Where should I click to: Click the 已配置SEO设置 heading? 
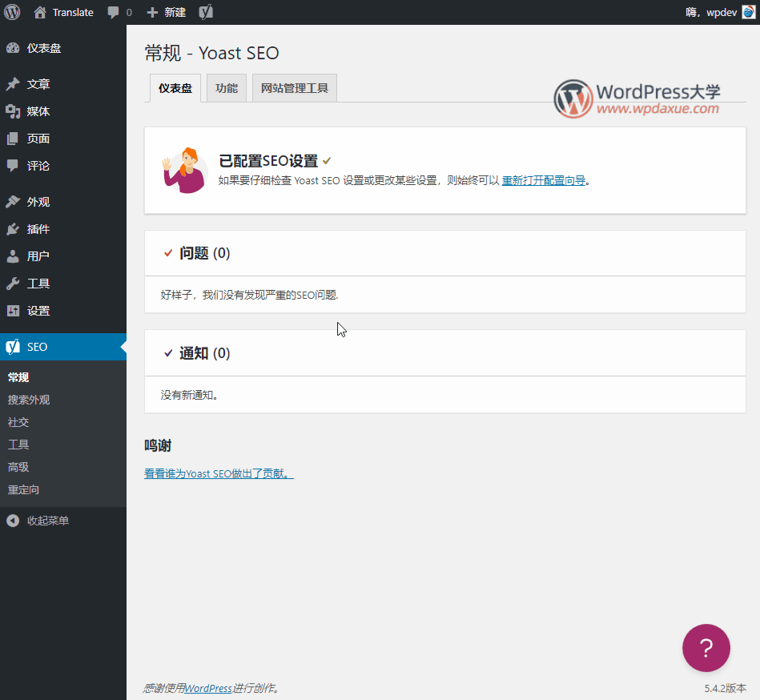tap(268, 160)
